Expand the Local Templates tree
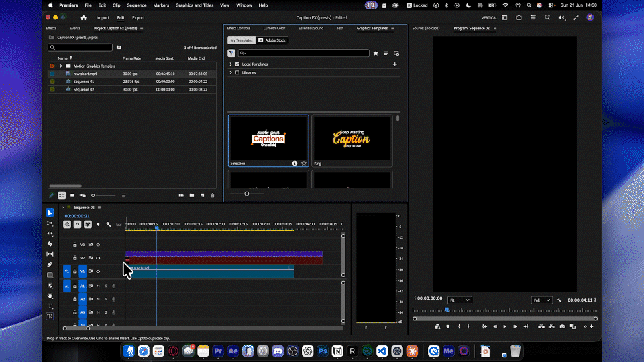 pyautogui.click(x=231, y=64)
